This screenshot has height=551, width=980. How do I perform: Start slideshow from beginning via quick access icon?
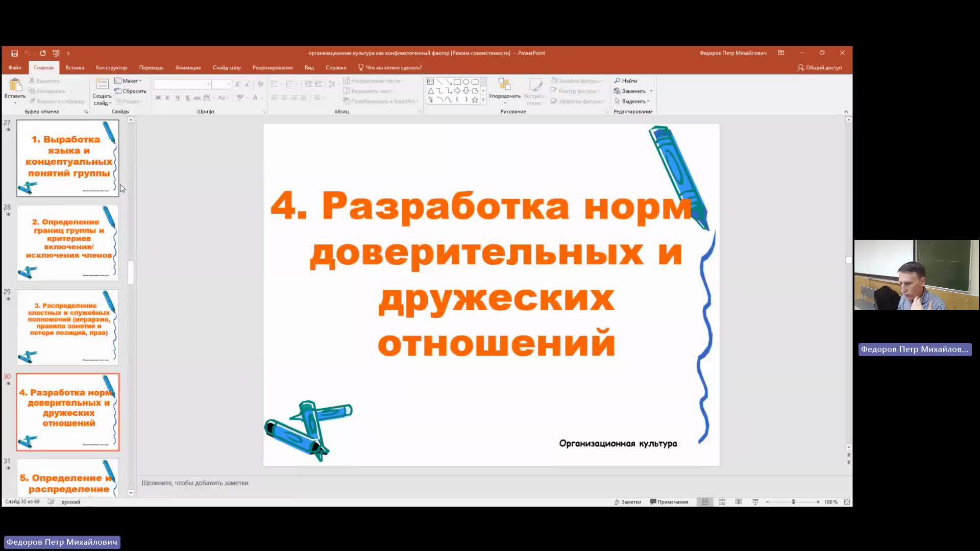(56, 53)
